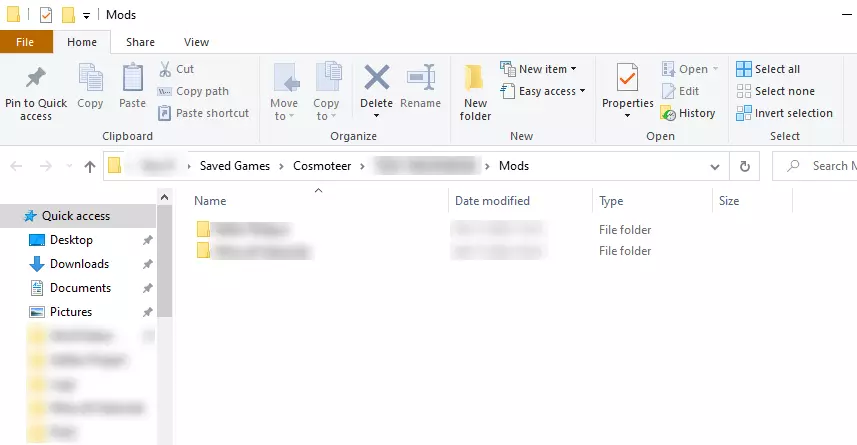Click the Open button in ribbon
This screenshot has height=445, width=857.
[690, 69]
